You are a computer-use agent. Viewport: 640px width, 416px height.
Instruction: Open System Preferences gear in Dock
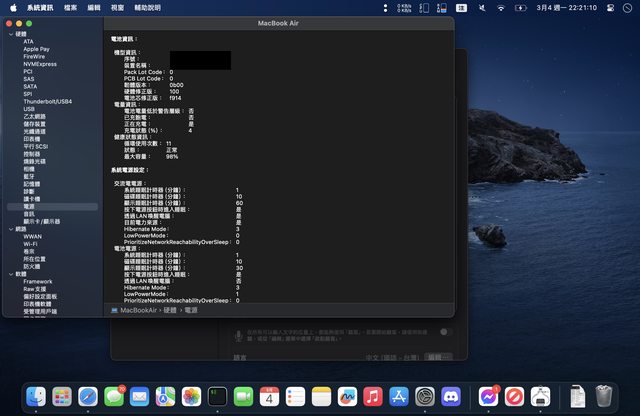(425, 396)
